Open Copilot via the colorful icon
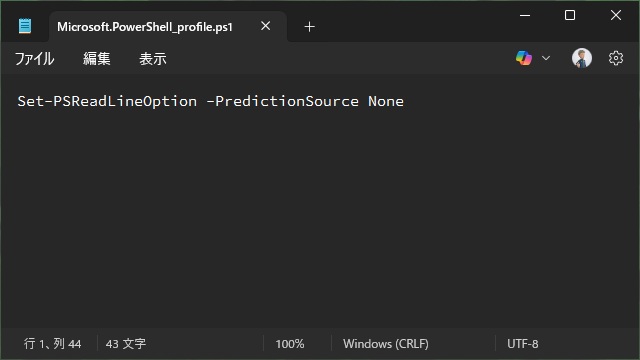640x360 pixels. 524,58
